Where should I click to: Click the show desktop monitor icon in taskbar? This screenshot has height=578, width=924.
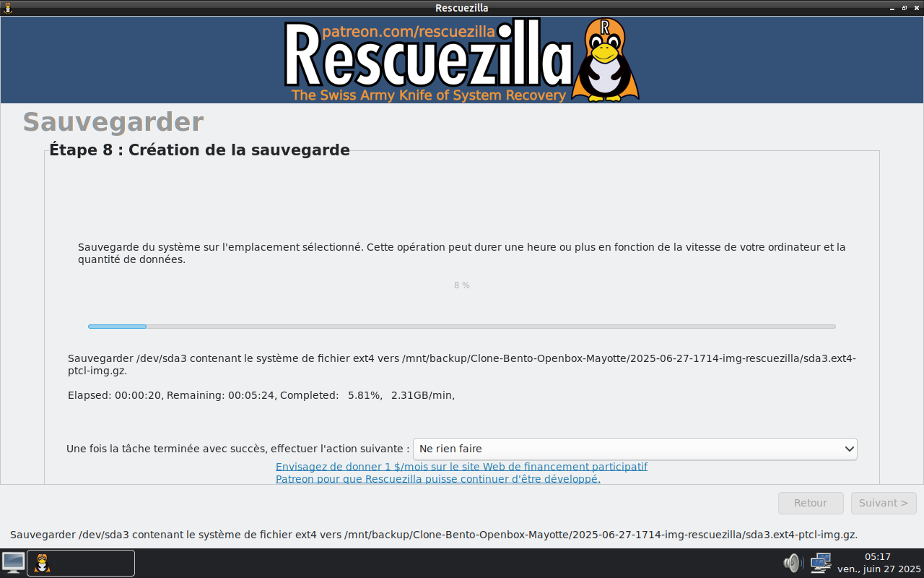click(x=14, y=563)
